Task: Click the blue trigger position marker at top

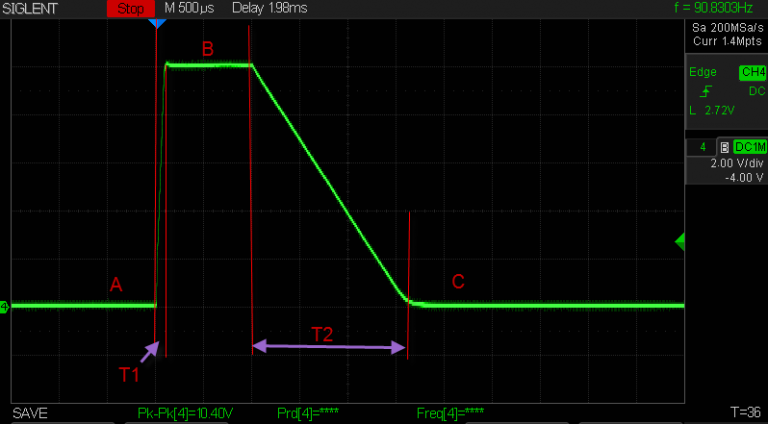Action: [156, 21]
